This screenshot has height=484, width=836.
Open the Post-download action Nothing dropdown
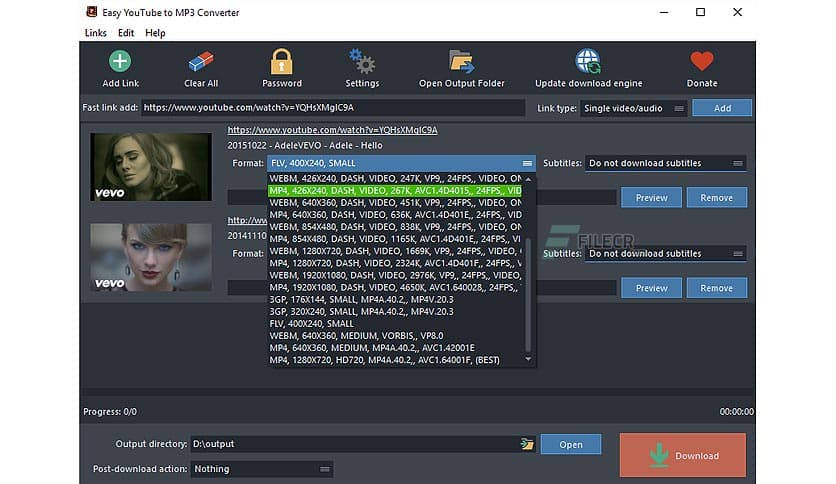262,469
